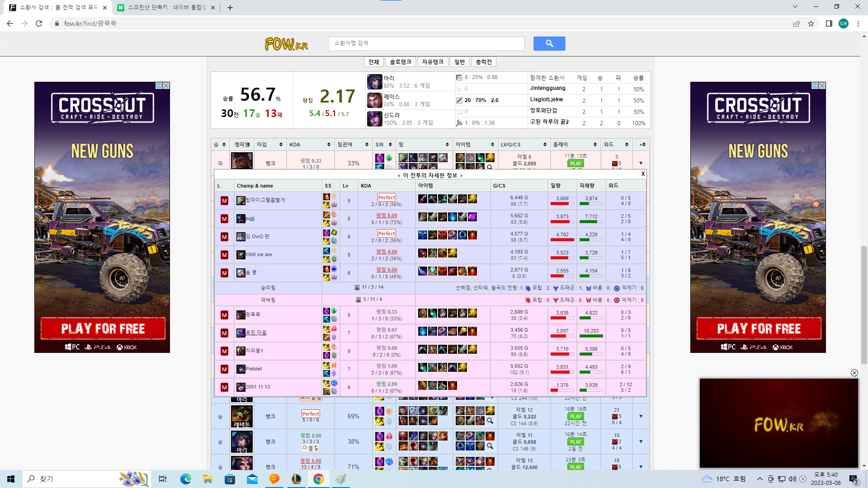Click 레넥톤 champion portrait in match list

[x=242, y=416]
